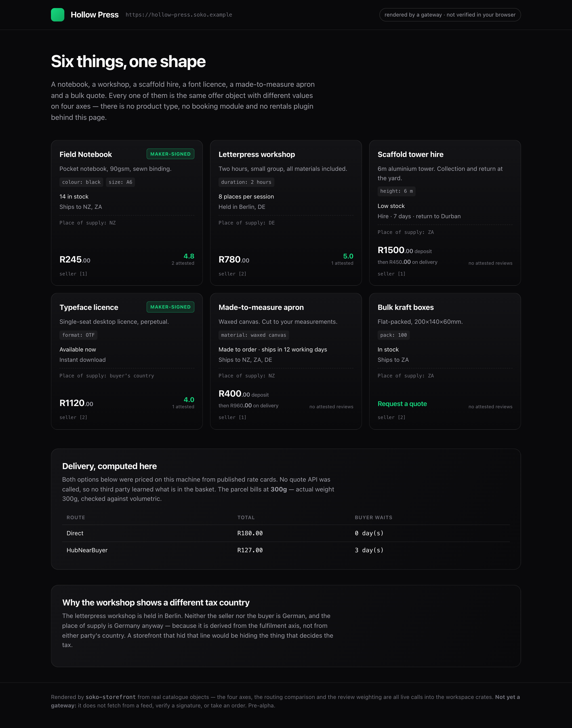Click the ROUTE column header

76,518
